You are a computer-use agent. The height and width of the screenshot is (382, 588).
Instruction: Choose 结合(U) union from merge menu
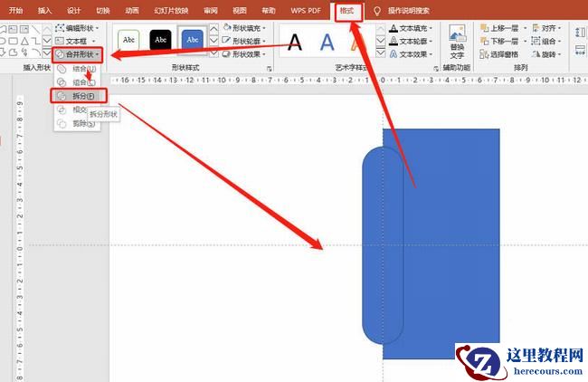click(77, 69)
